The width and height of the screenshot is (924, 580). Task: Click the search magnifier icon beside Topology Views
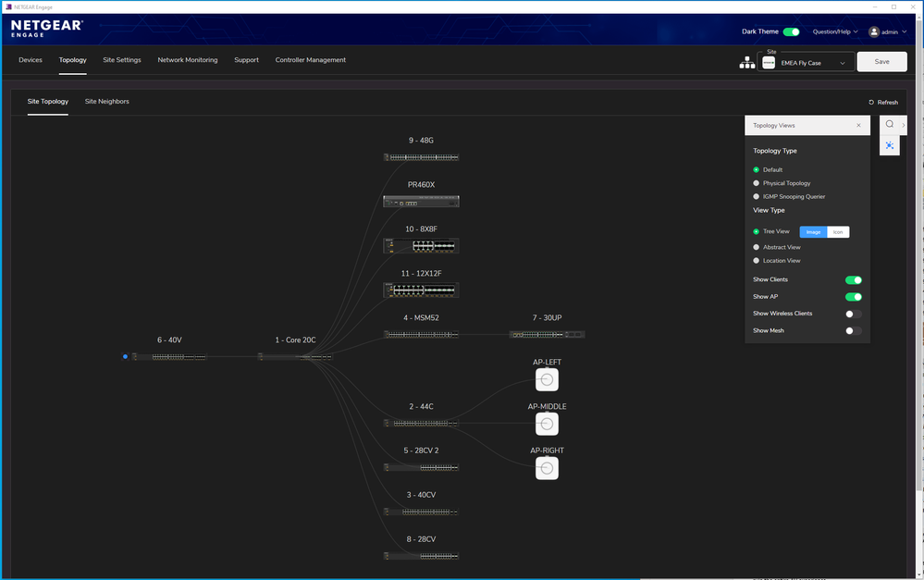[x=889, y=124]
